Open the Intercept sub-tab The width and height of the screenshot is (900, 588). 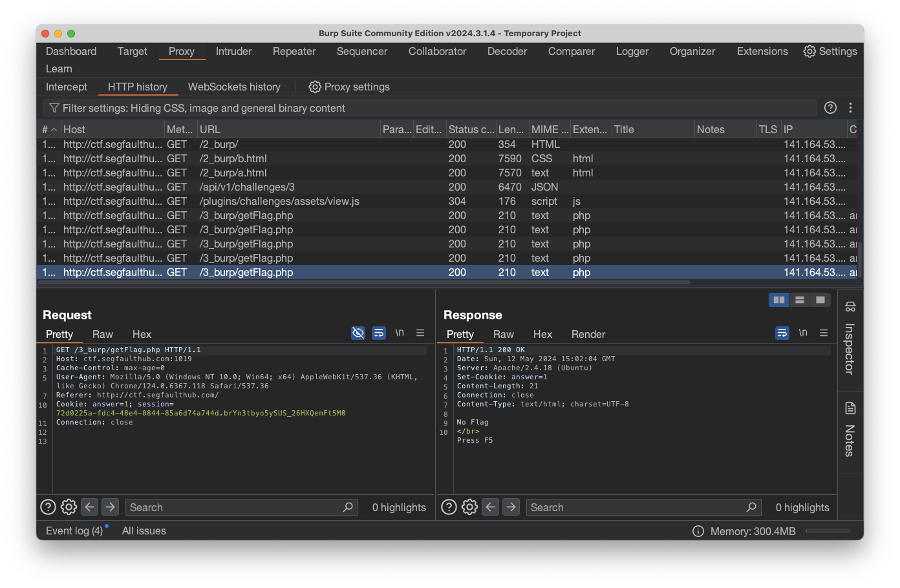(67, 87)
